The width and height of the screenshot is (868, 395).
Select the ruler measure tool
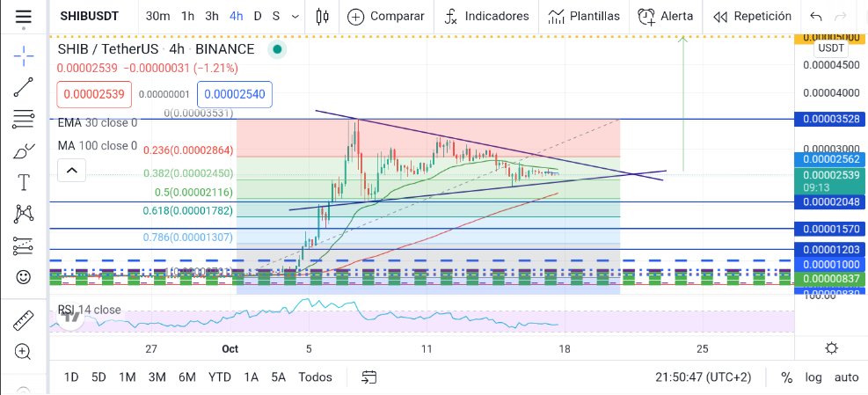click(23, 319)
